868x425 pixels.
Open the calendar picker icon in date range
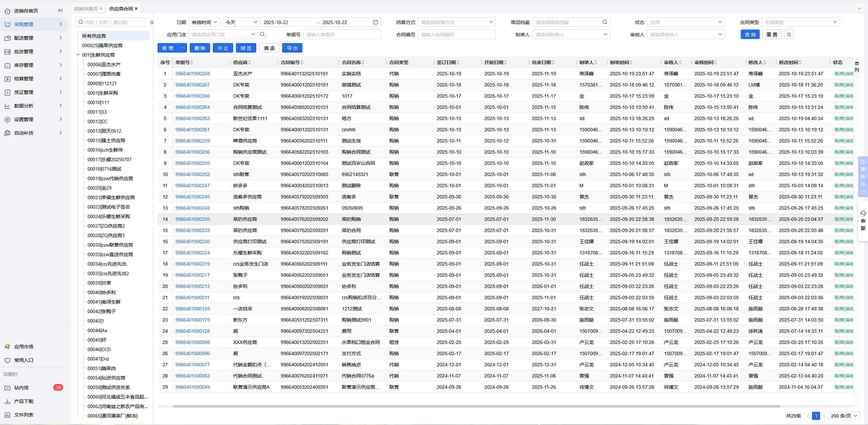coord(375,22)
